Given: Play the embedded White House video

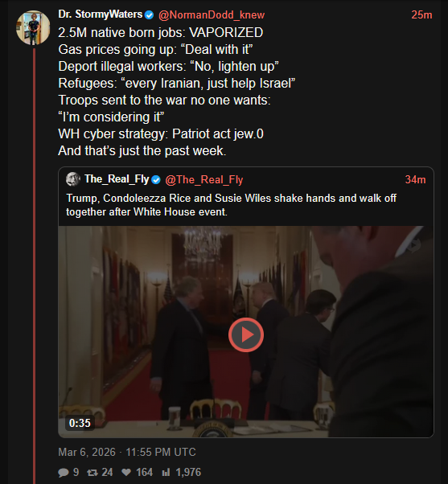Looking at the screenshot, I should [x=246, y=334].
